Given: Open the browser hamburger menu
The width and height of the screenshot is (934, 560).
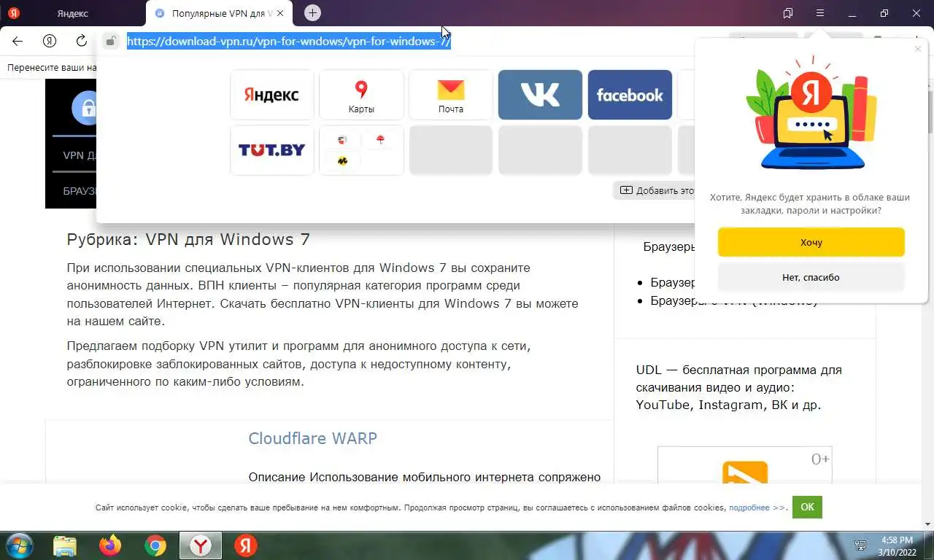Looking at the screenshot, I should pos(820,13).
